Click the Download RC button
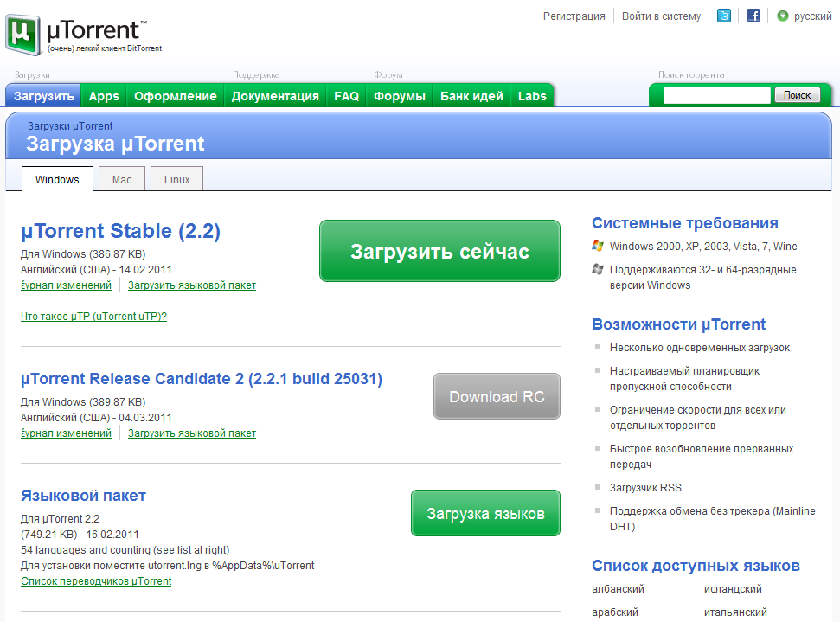The image size is (840, 622). point(497,396)
